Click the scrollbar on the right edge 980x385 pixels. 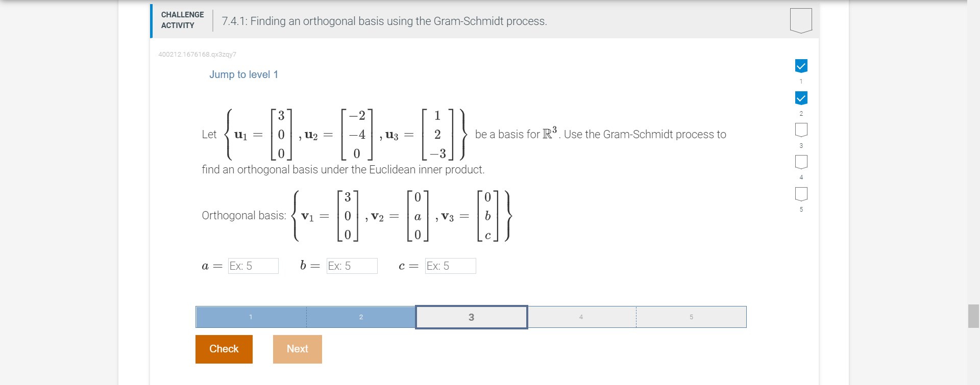(x=975, y=316)
